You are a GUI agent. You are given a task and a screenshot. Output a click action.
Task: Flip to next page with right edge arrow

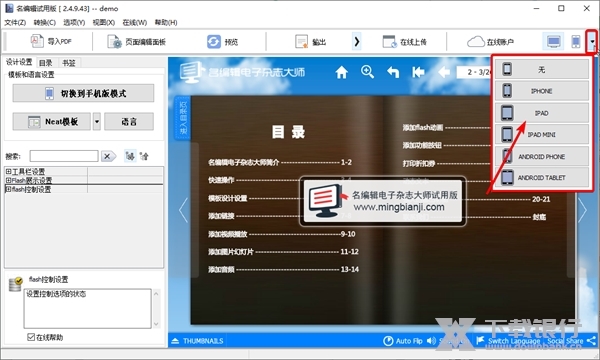click(x=582, y=210)
